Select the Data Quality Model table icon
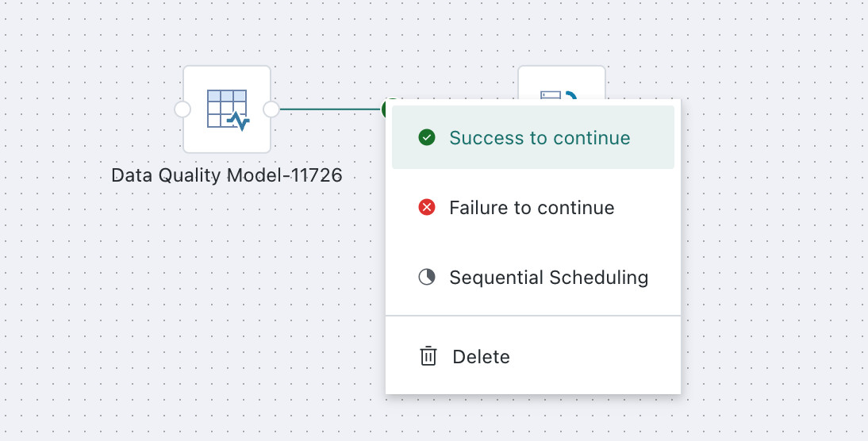The height and width of the screenshot is (441, 868). click(227, 109)
